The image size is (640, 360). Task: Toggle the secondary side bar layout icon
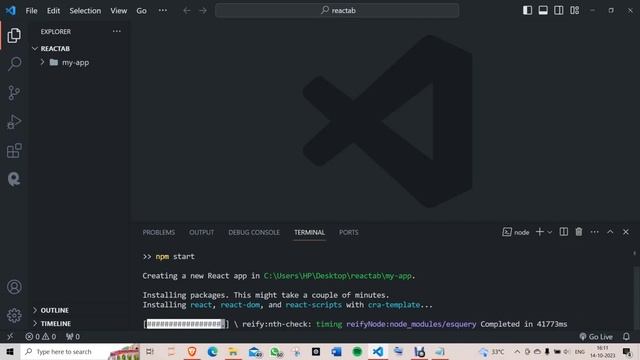point(558,10)
